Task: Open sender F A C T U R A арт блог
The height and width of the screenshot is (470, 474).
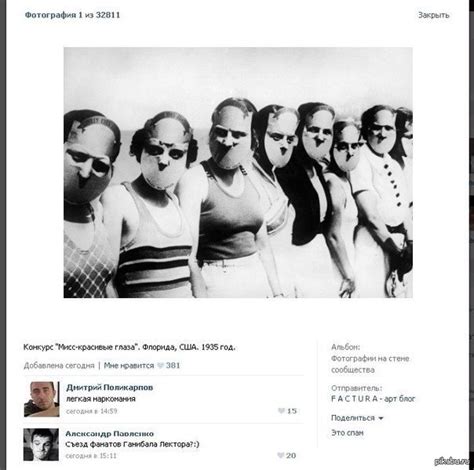Action: pyautogui.click(x=373, y=399)
